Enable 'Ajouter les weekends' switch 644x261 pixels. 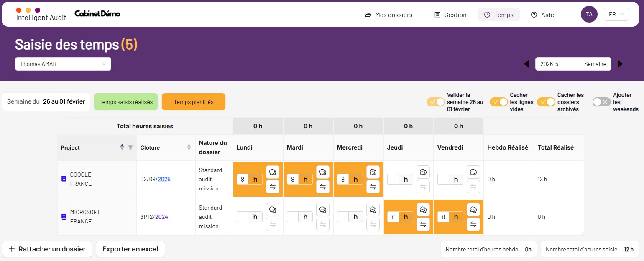(x=601, y=102)
